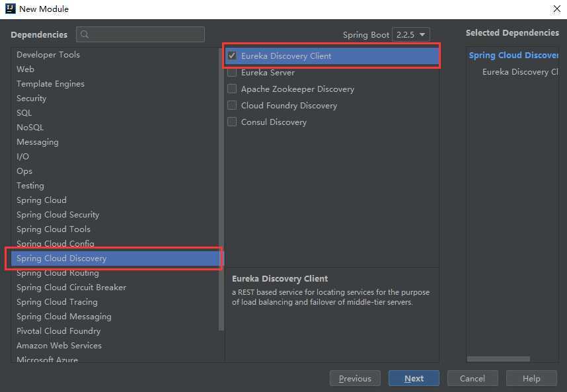Screen dimensions: 567x392
Task: Uncheck the Eureka Discovery Client checkbox
Action: 232,56
